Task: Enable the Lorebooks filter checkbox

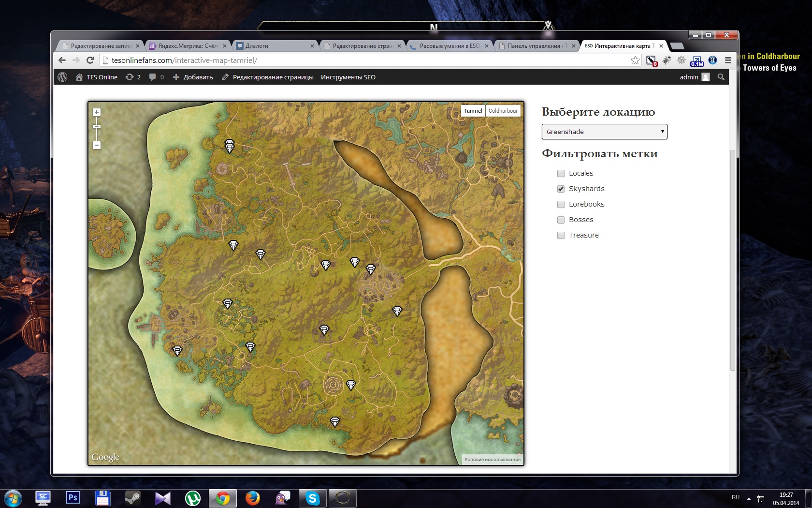Action: [x=561, y=204]
